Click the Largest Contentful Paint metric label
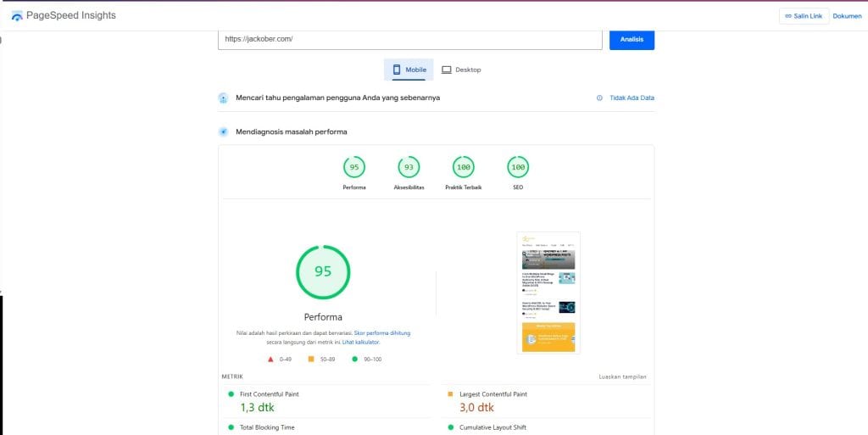The width and height of the screenshot is (868, 435). 493,394
